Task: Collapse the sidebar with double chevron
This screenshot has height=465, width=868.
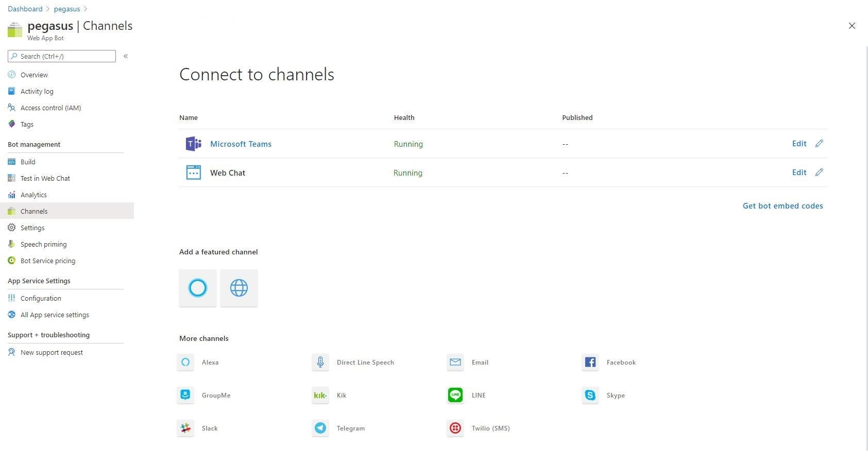Action: click(x=126, y=56)
